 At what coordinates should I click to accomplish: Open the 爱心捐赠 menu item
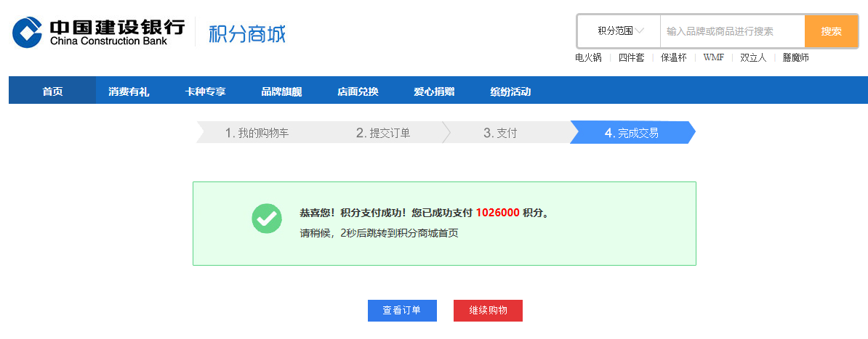(435, 91)
